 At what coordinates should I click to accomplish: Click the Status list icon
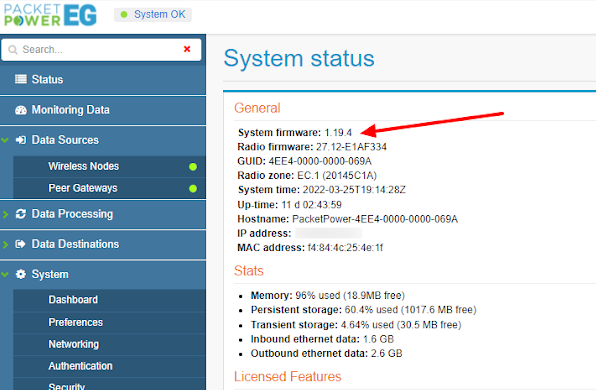(21, 79)
